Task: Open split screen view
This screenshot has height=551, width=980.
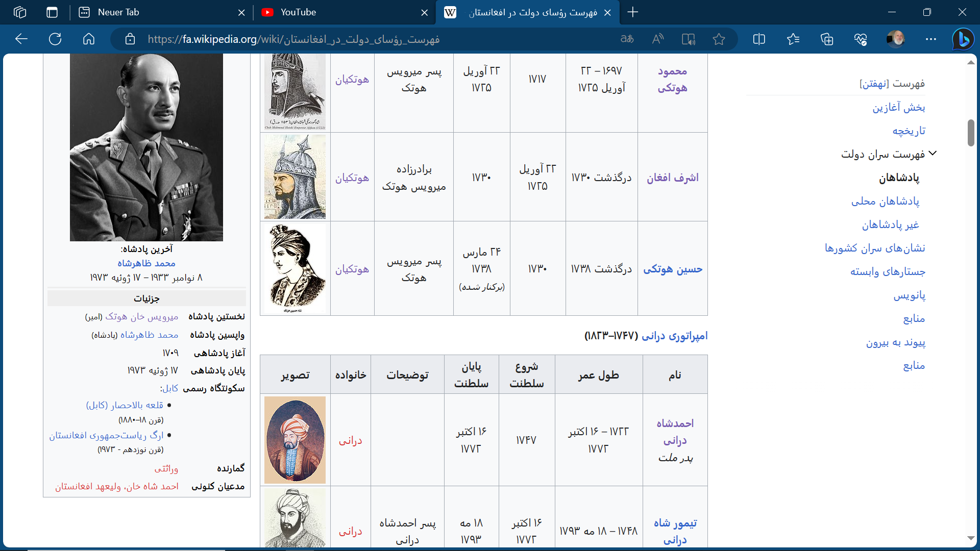Action: (759, 39)
